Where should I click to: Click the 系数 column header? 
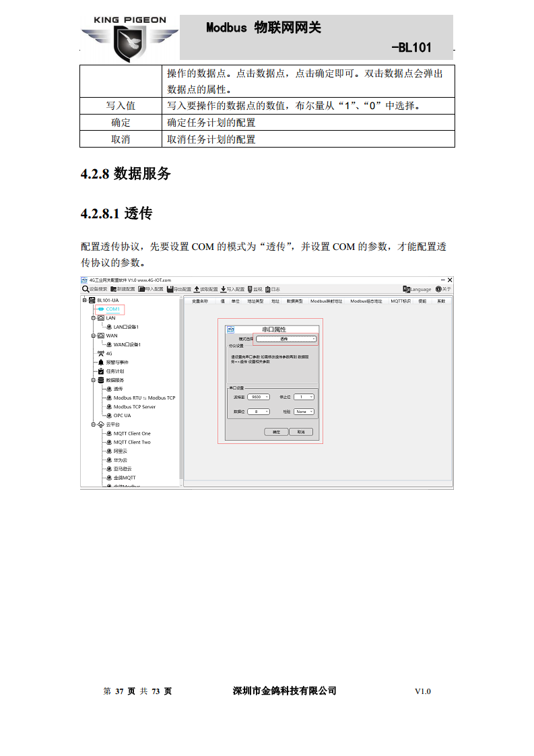(x=441, y=301)
